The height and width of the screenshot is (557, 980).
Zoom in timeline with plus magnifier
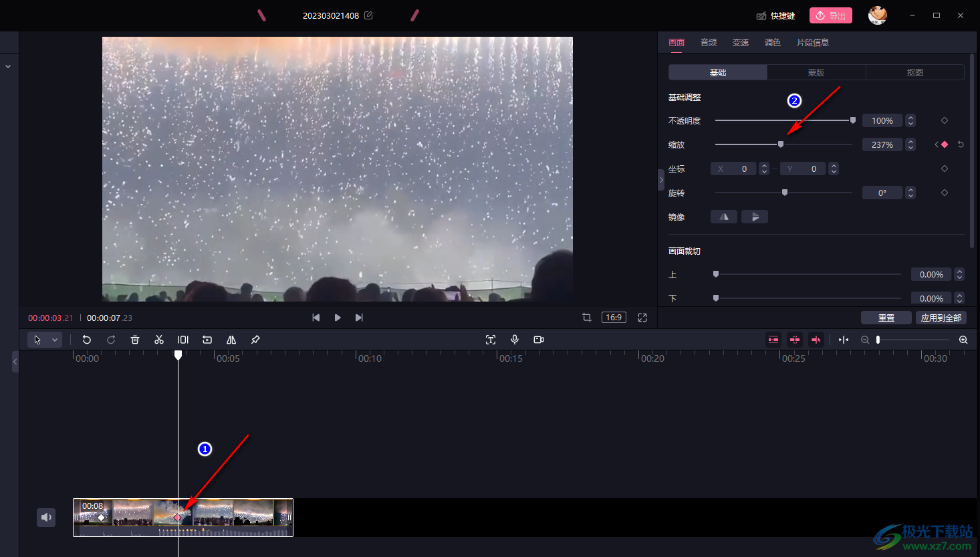[x=963, y=340]
